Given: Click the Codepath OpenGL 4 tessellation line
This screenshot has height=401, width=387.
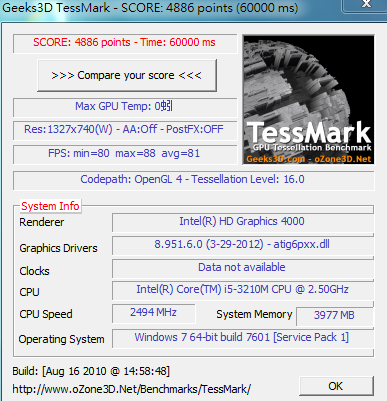Looking at the screenshot, I should click(x=193, y=180).
